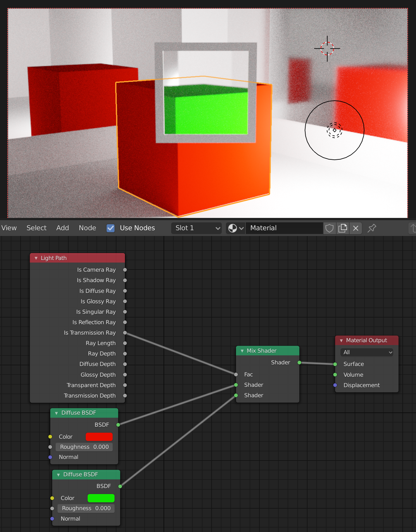Collapse the Mix Shader node
The height and width of the screenshot is (532, 416).
242,351
